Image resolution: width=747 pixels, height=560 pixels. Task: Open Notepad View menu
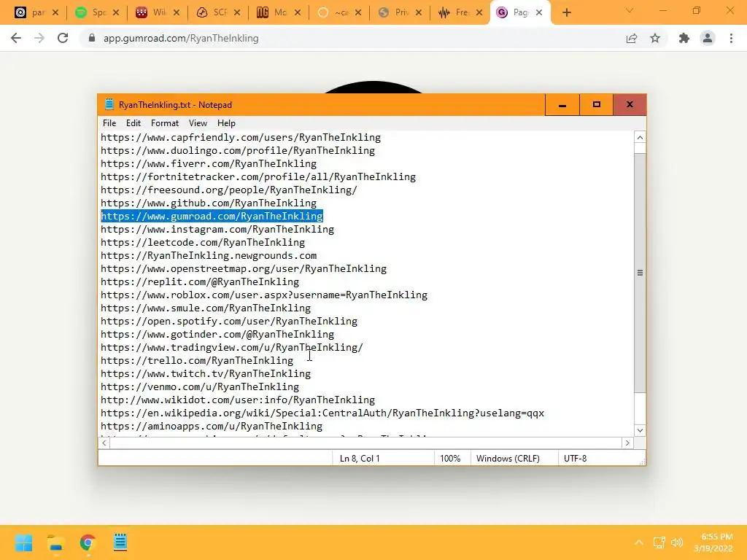[x=198, y=123]
